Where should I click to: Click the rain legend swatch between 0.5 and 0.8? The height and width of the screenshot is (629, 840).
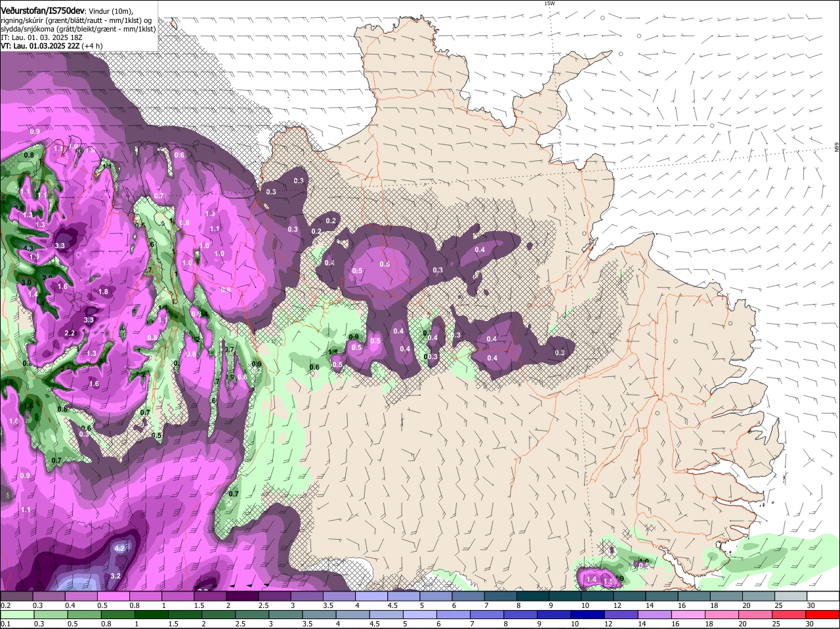pos(84,614)
